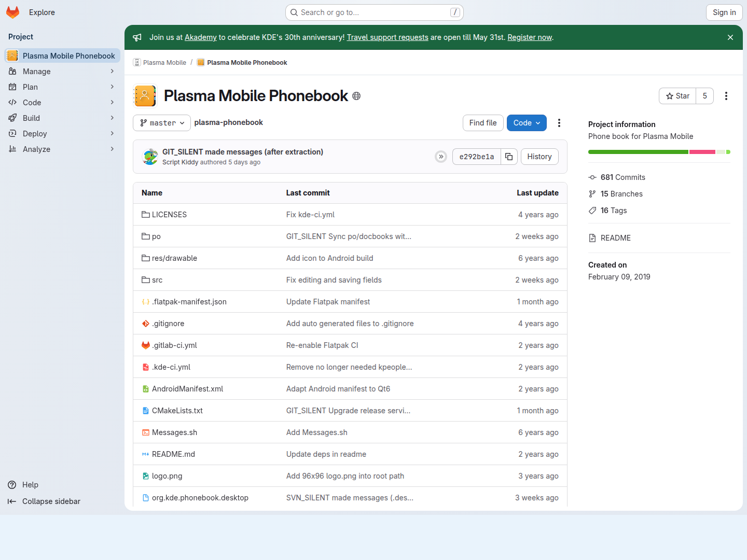Select Plasma Mobile Phonebook in sidebar

point(62,55)
